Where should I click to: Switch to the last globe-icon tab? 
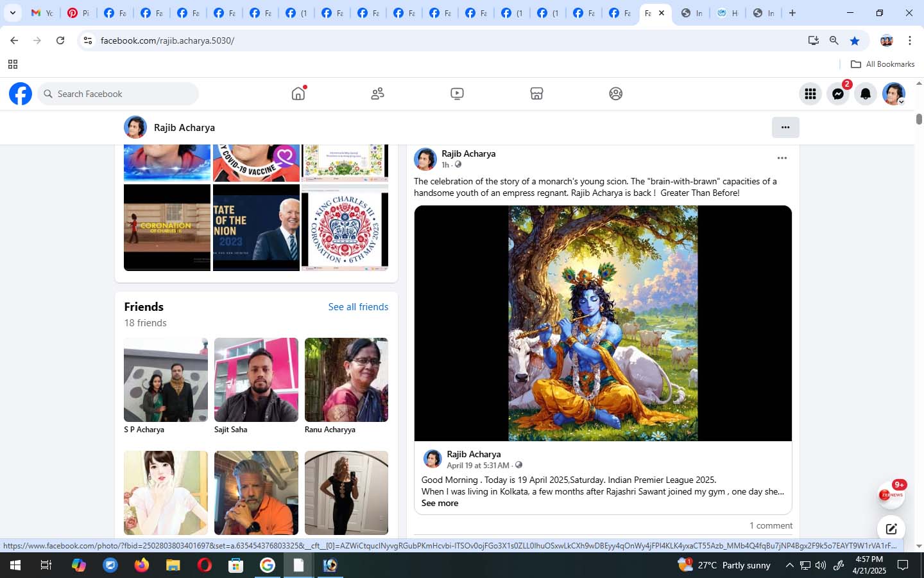pyautogui.click(x=764, y=13)
